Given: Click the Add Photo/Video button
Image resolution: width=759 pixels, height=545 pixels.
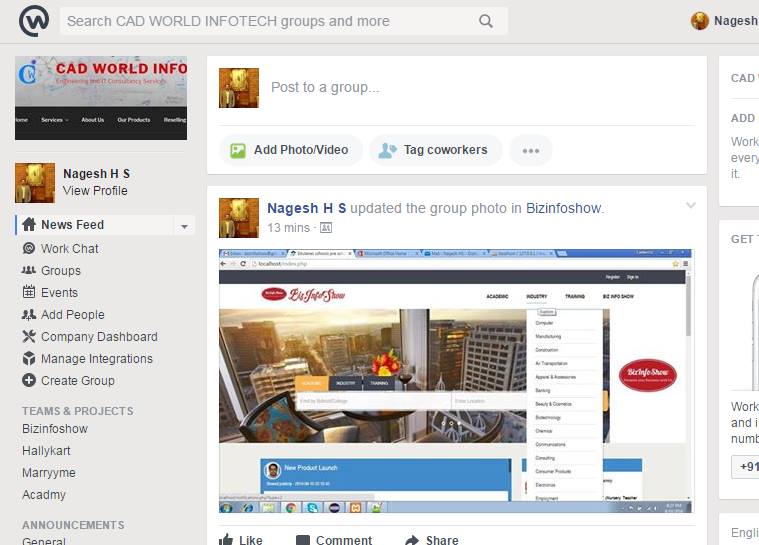Looking at the screenshot, I should [290, 150].
